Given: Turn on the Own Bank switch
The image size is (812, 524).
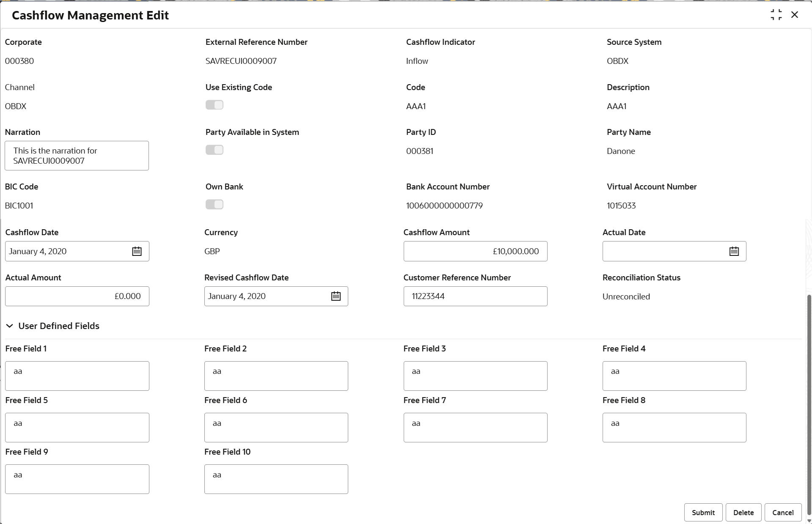Looking at the screenshot, I should (x=215, y=204).
